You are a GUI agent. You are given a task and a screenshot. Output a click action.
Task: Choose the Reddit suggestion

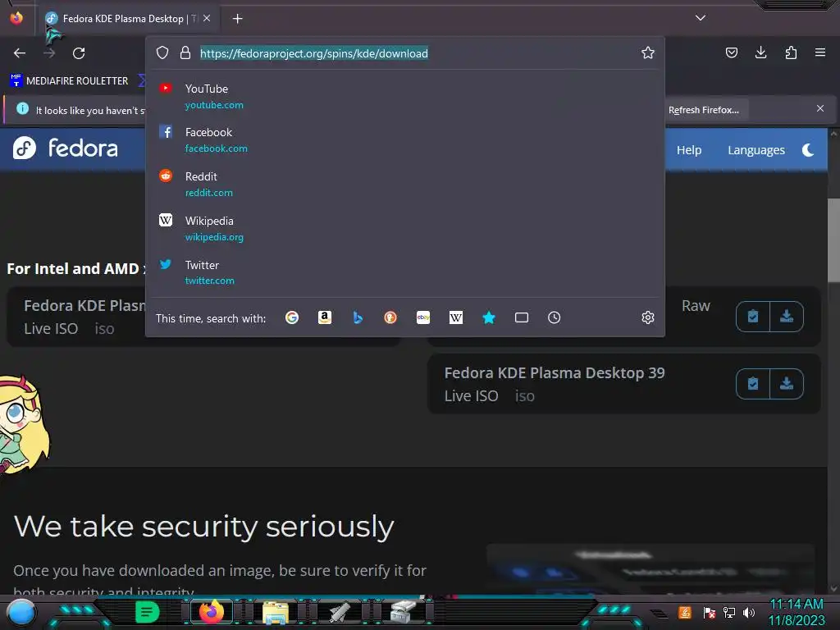tap(405, 184)
